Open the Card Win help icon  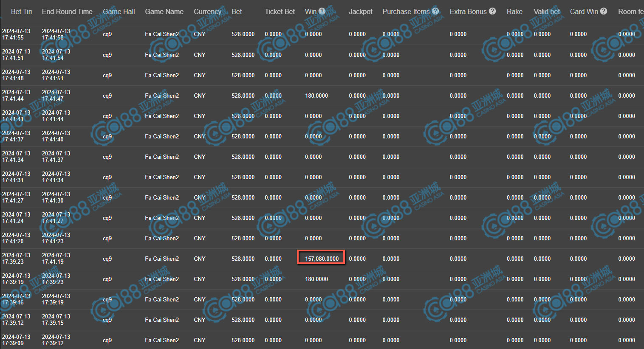point(604,11)
